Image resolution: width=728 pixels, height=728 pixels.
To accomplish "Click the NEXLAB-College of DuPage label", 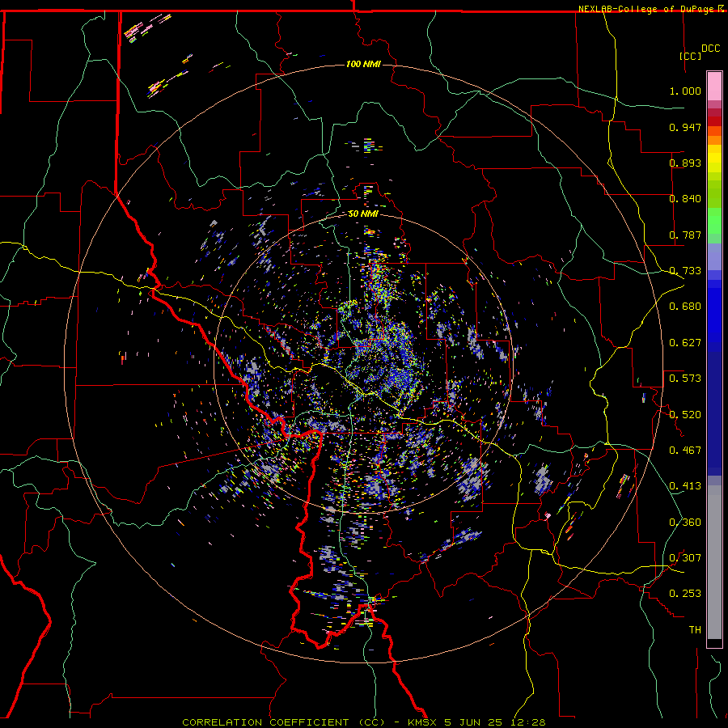I will [647, 9].
